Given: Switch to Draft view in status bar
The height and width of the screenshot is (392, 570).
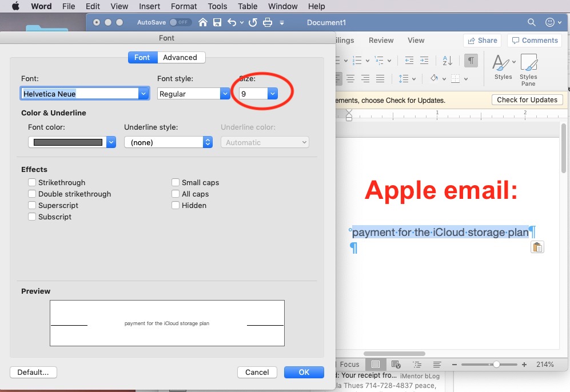Looking at the screenshot, I should point(437,364).
